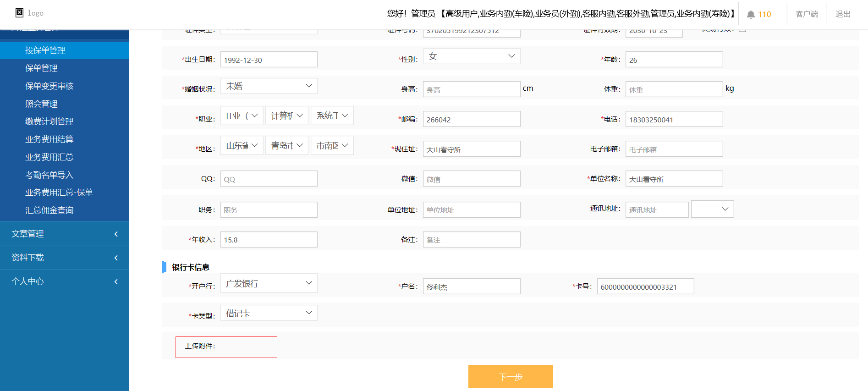The image size is (868, 391).
Task: Open the empty dropdown beside 通讯地址
Action: 712,209
